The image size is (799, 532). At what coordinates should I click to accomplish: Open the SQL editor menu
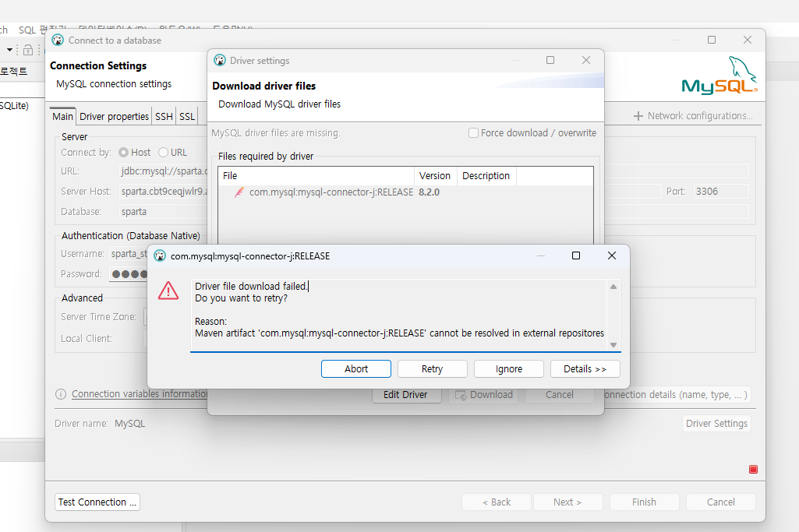42,29
